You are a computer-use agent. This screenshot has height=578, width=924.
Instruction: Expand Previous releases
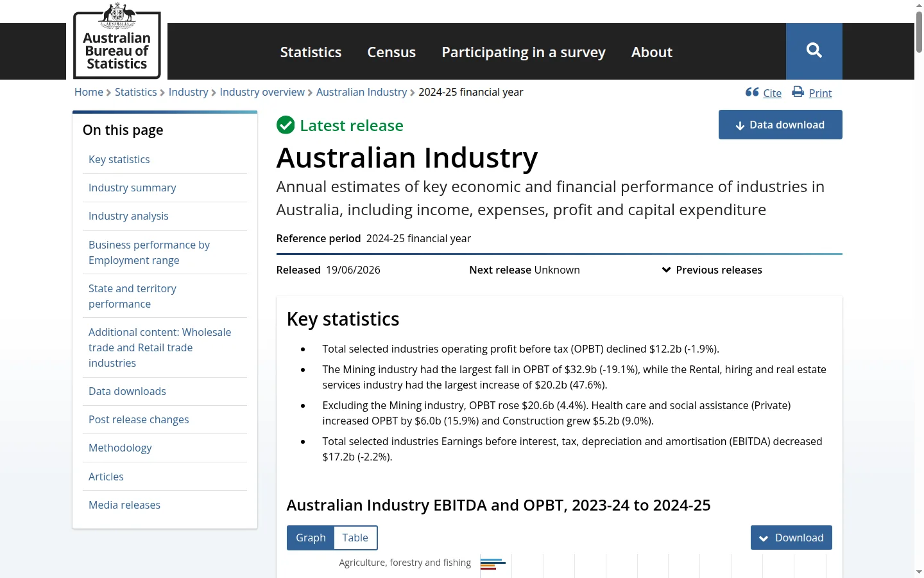click(x=712, y=270)
